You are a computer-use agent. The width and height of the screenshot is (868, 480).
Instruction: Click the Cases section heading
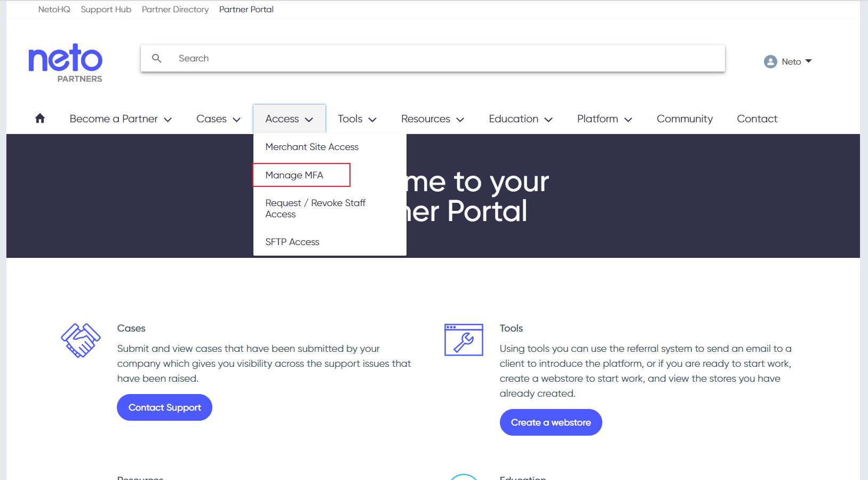pyautogui.click(x=131, y=328)
